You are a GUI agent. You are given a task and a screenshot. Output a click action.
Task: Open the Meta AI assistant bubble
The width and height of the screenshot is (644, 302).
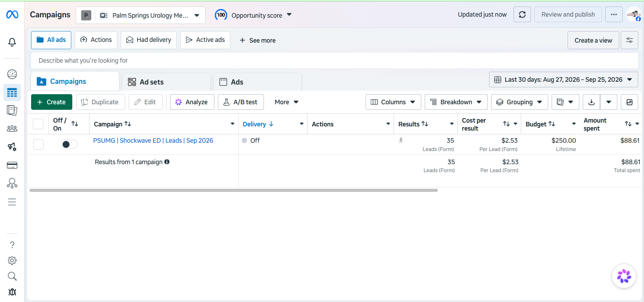[x=624, y=276]
